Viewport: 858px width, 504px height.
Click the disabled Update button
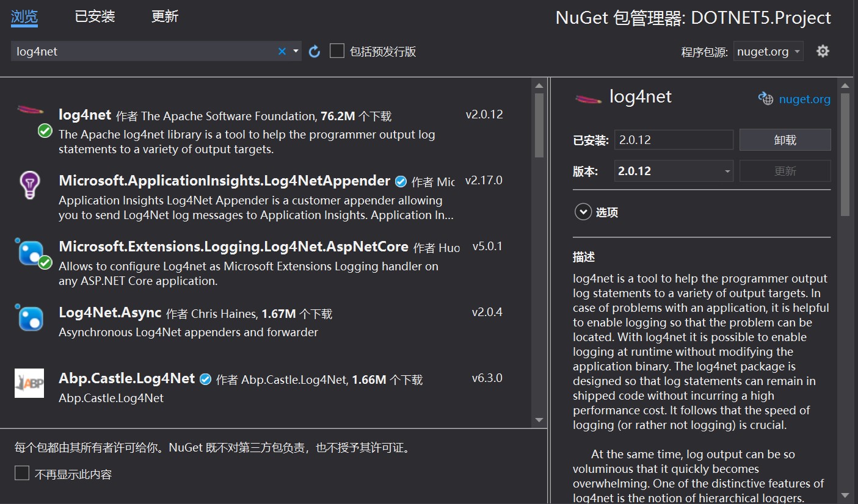(785, 171)
